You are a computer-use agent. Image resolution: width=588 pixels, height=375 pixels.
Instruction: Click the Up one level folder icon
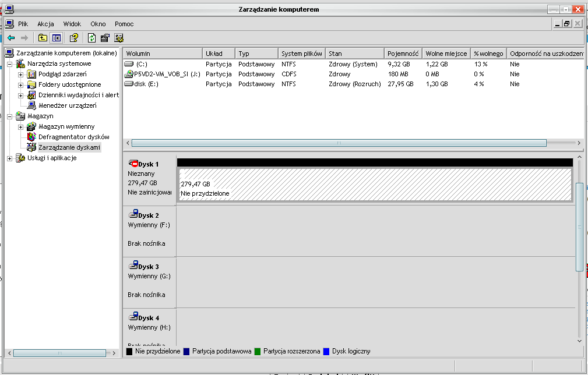43,38
